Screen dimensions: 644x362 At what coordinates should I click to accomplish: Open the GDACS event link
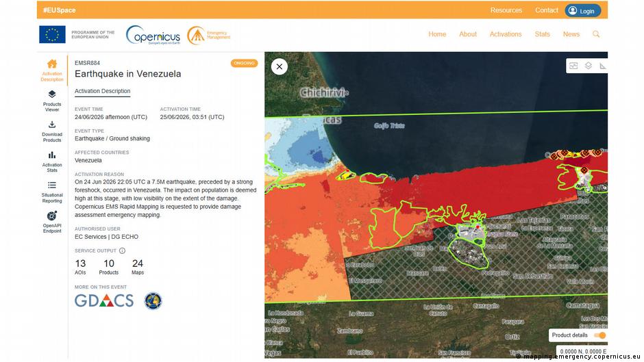pyautogui.click(x=104, y=301)
